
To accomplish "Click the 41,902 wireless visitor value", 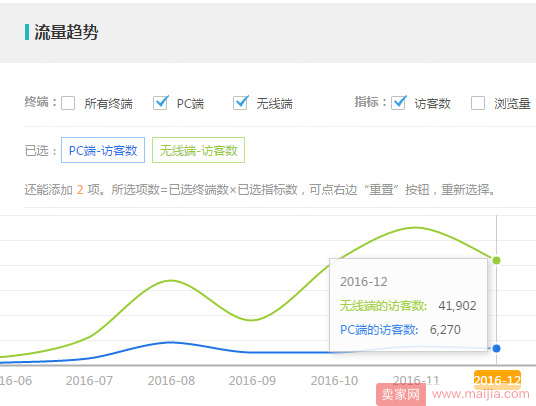I will point(457,306).
